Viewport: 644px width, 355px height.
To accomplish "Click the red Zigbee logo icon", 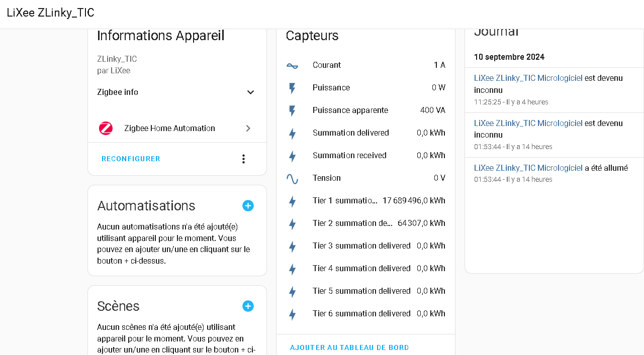I will (106, 129).
